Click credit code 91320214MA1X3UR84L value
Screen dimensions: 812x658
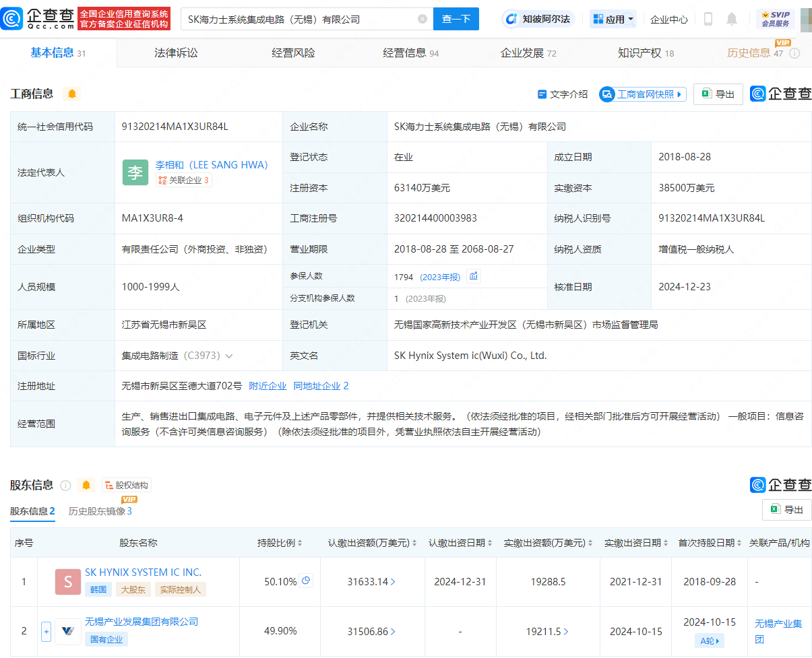[175, 127]
